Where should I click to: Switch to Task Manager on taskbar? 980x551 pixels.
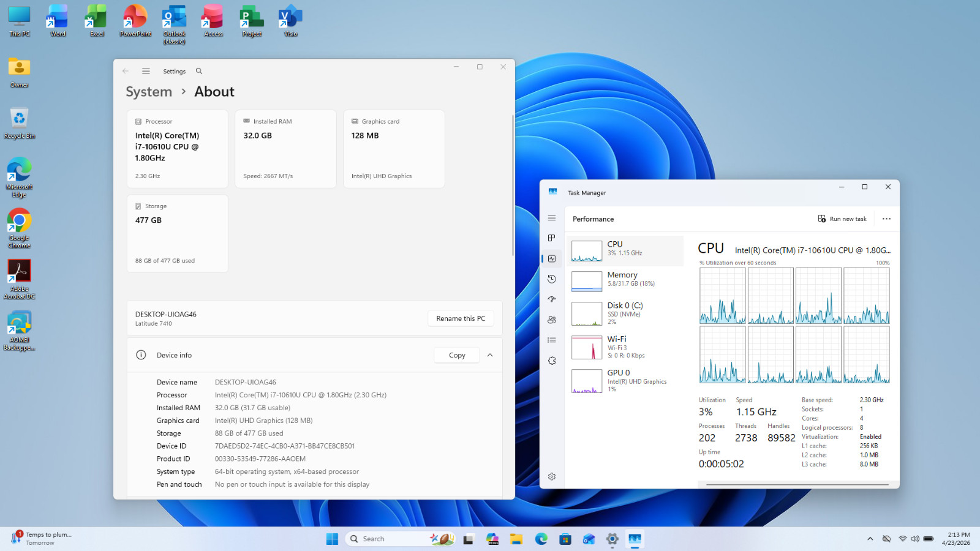click(635, 539)
